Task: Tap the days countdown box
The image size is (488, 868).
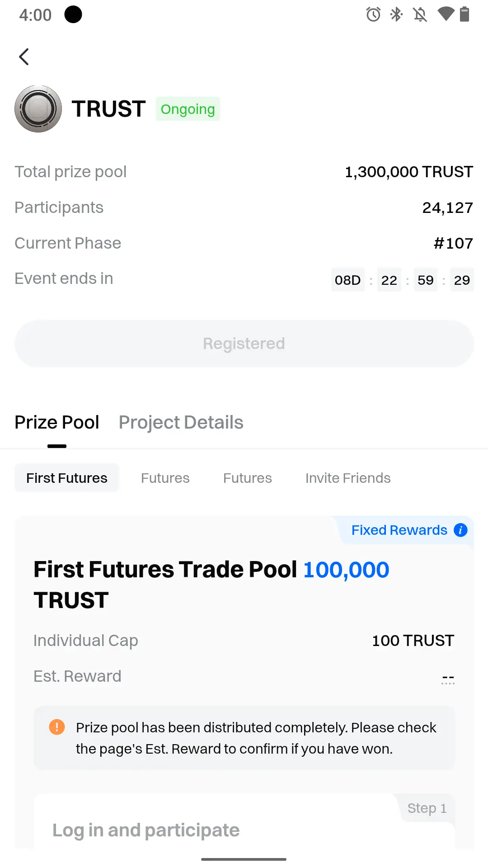Action: [x=347, y=280]
